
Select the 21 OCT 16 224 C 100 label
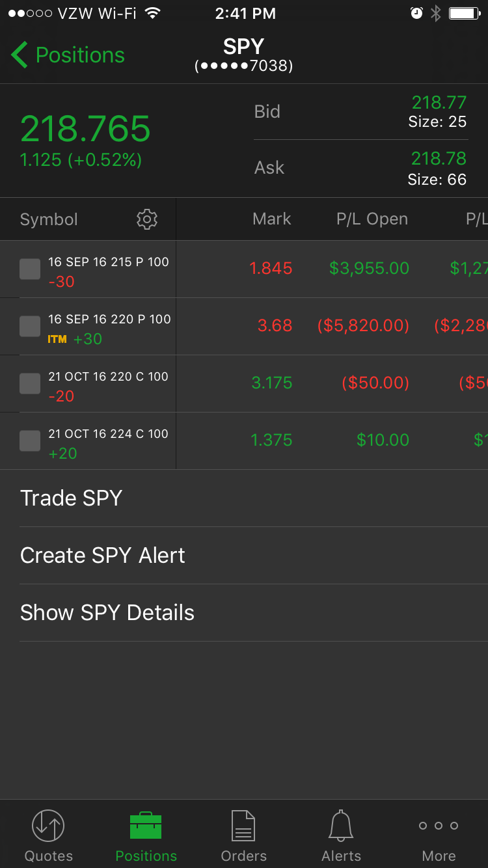108,434
